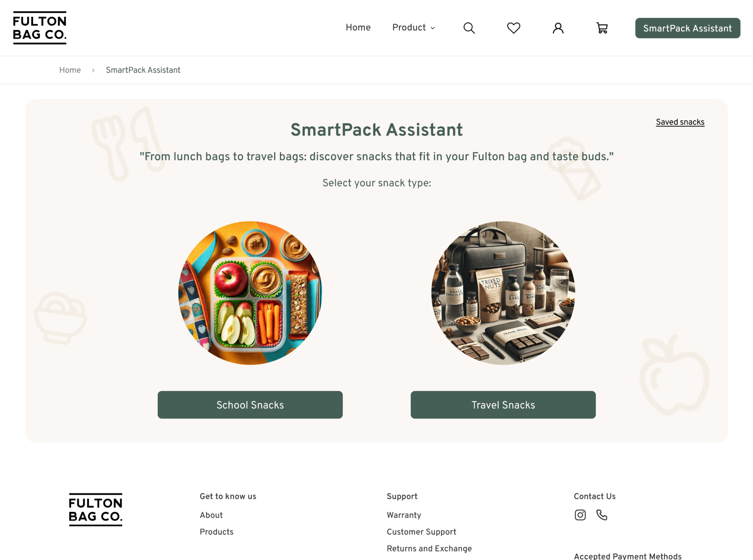Screen dimensions: 753x560
Task: Click the phone icon under Contact Us
Action: click(602, 515)
